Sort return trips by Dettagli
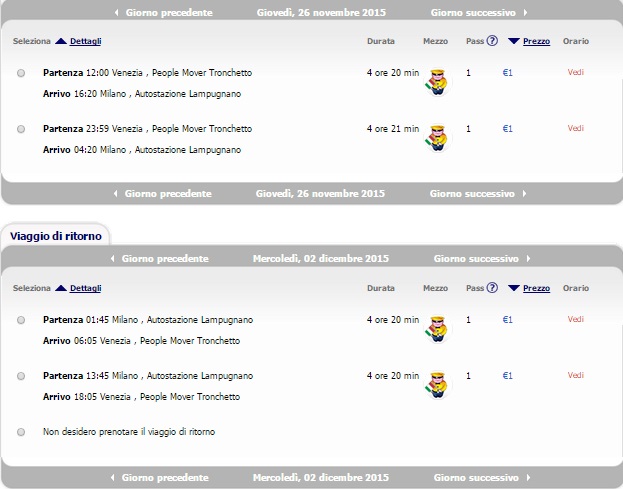Image resolution: width=623 pixels, height=489 pixels. pyautogui.click(x=83, y=288)
